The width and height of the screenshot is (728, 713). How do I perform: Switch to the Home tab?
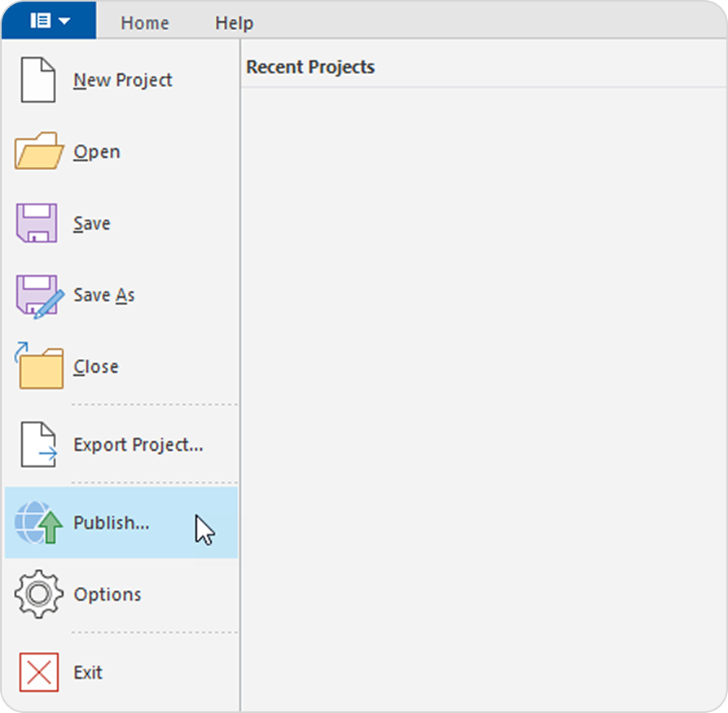pyautogui.click(x=144, y=23)
